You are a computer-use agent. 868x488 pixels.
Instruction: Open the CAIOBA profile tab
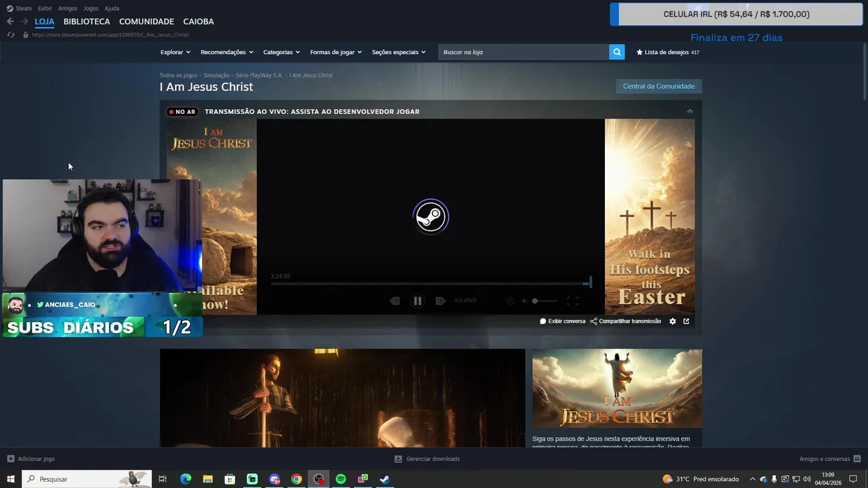(x=198, y=22)
